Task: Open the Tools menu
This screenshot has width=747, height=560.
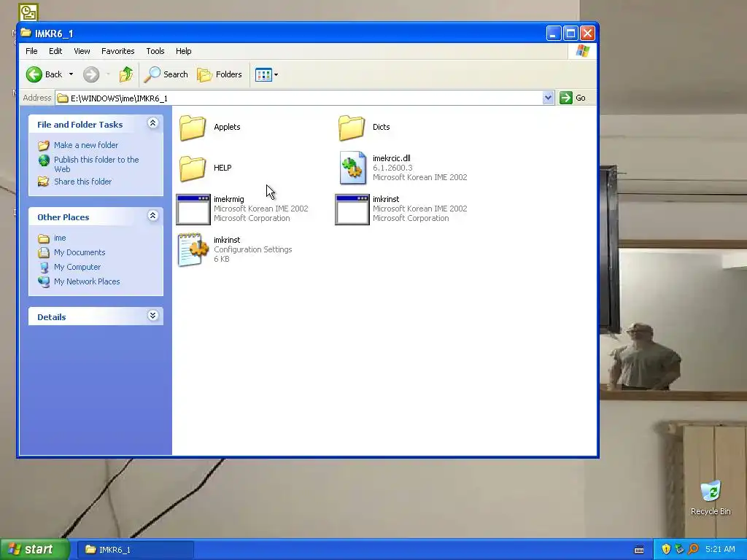Action: click(x=155, y=51)
